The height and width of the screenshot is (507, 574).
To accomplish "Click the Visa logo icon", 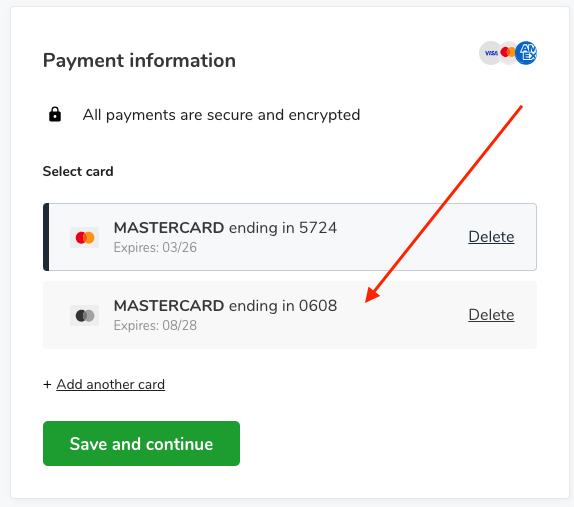I will [491, 53].
